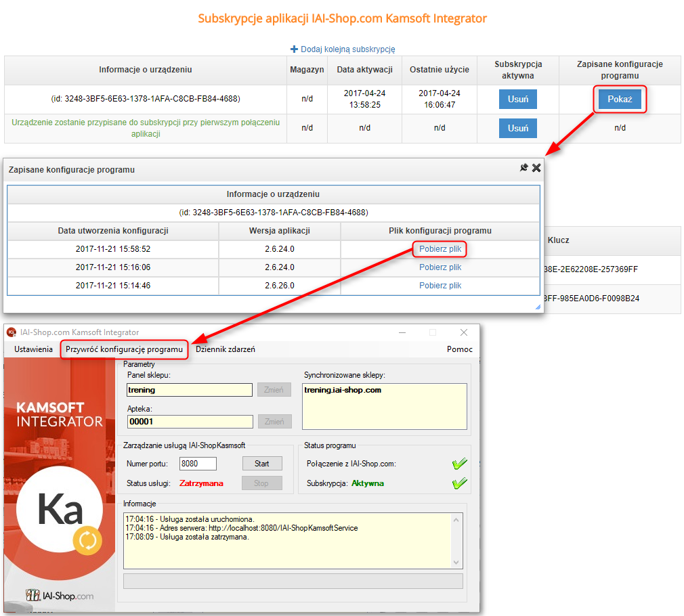
Task: Close the Kamsoft Integrator window
Action: coord(464,332)
